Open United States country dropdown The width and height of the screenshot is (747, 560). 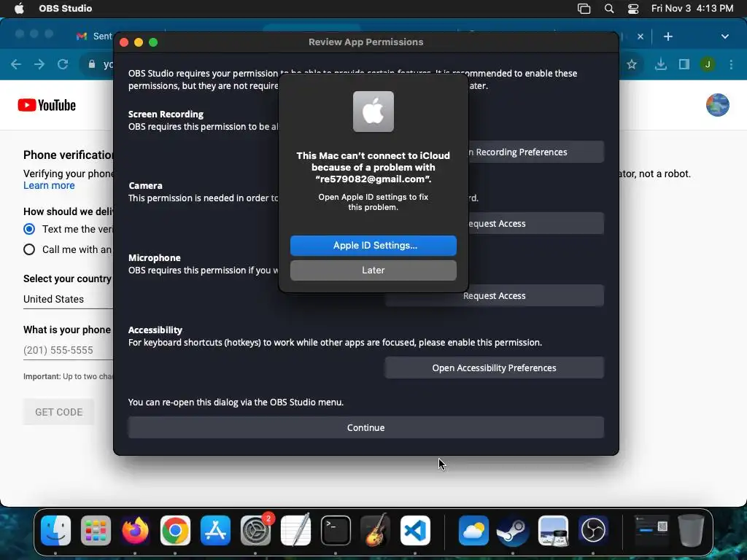tap(68, 299)
